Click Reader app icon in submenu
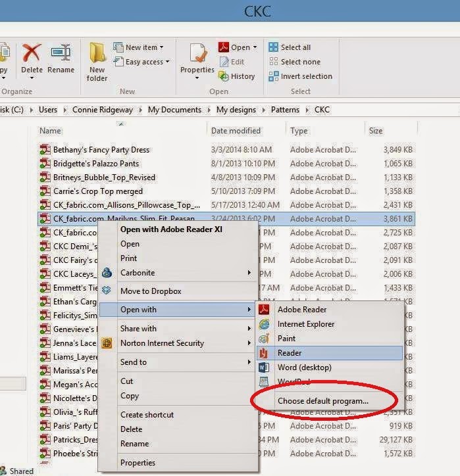The image size is (460, 476). point(264,353)
